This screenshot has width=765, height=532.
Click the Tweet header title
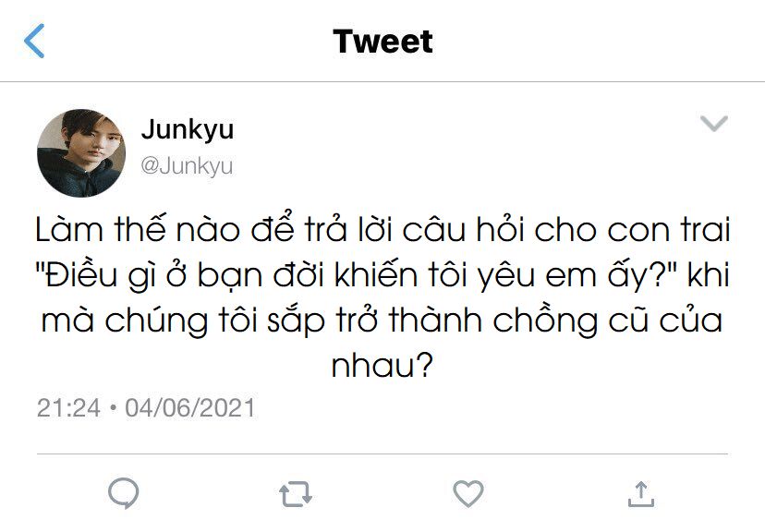pyautogui.click(x=382, y=42)
